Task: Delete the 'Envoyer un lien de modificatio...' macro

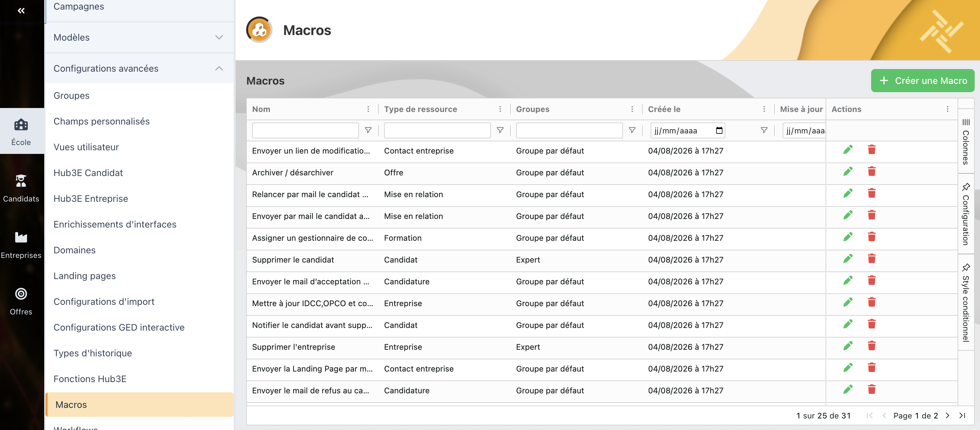Action: click(871, 150)
